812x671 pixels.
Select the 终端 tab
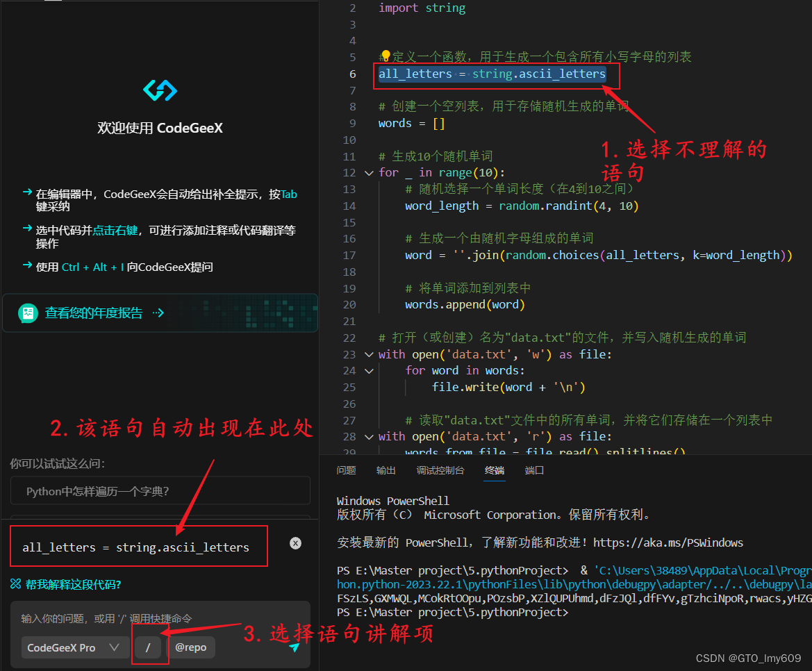pyautogui.click(x=495, y=470)
